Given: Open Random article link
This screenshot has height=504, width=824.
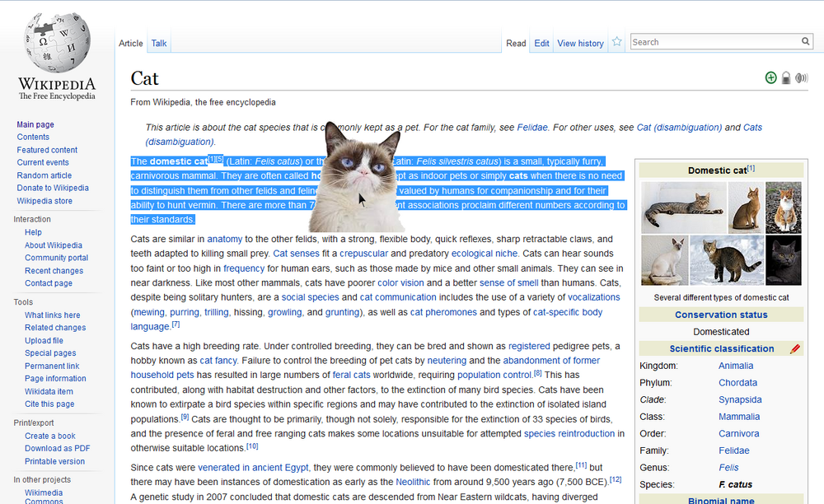Looking at the screenshot, I should tap(44, 175).
